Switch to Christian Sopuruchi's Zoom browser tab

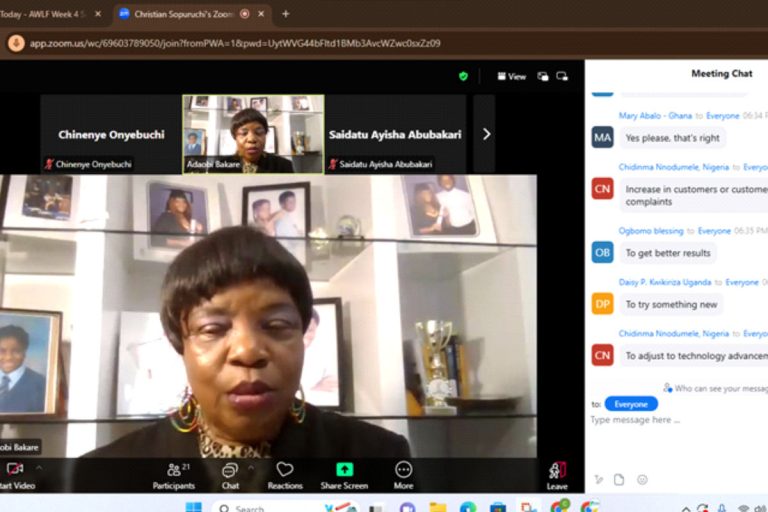point(180,14)
